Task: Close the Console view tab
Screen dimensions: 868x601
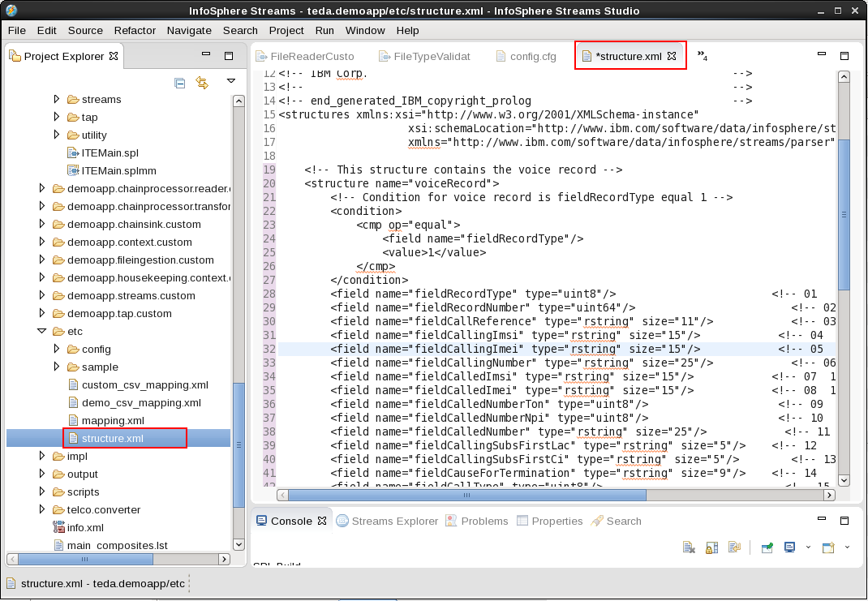Action: [321, 521]
